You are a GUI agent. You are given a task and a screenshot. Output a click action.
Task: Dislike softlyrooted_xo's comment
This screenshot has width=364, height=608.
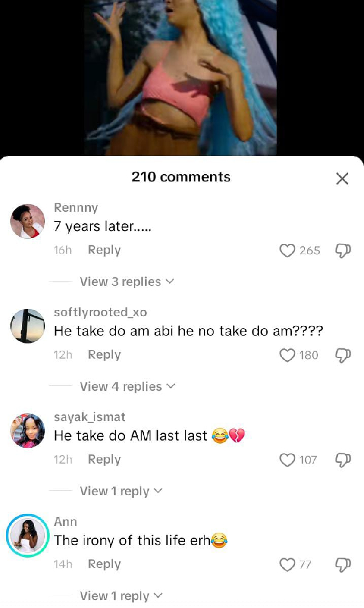coord(343,356)
